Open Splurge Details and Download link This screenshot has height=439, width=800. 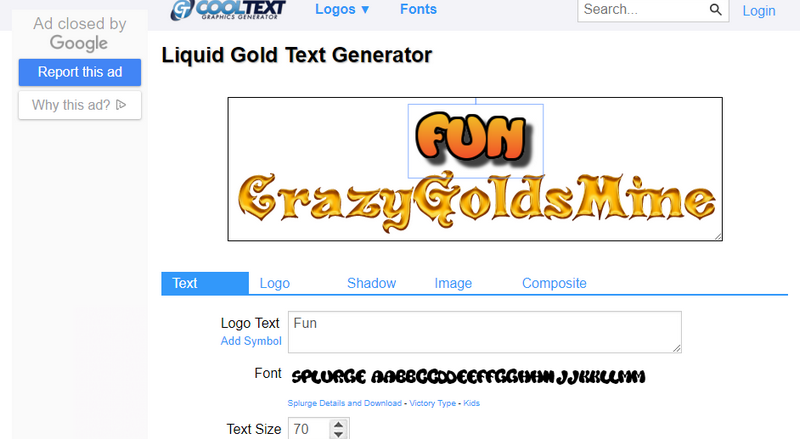(x=344, y=403)
